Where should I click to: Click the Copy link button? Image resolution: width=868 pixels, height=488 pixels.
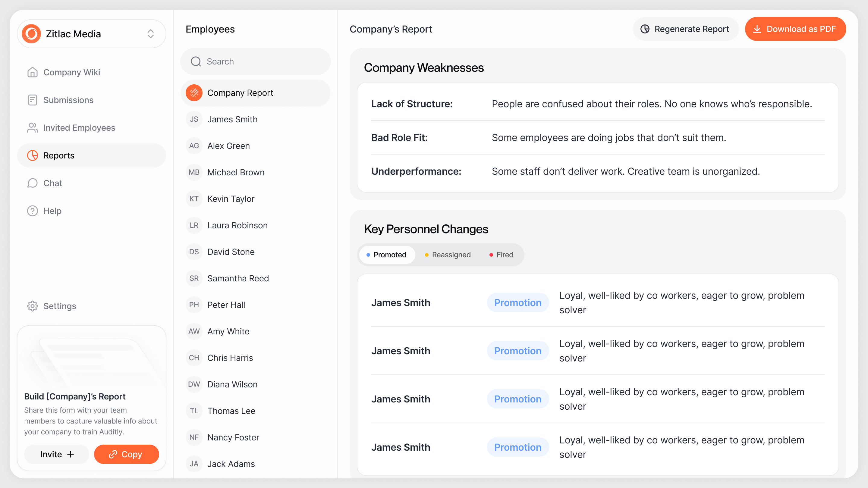(126, 454)
